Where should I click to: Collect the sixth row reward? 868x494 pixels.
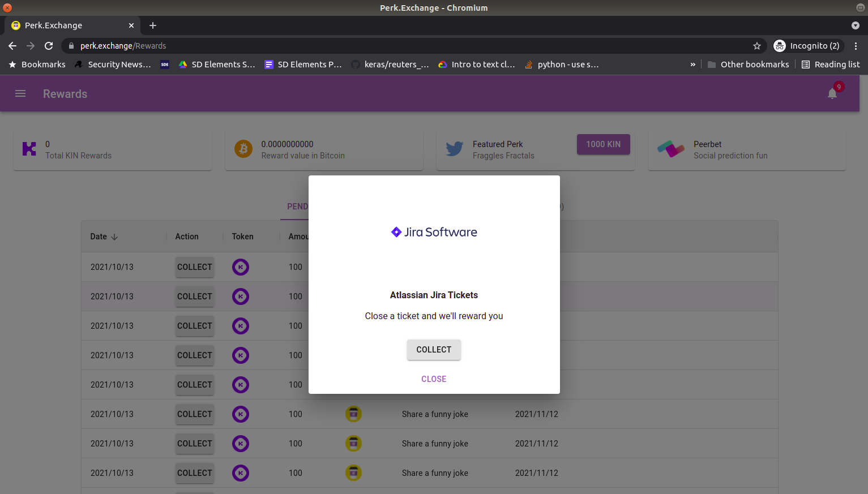click(195, 414)
